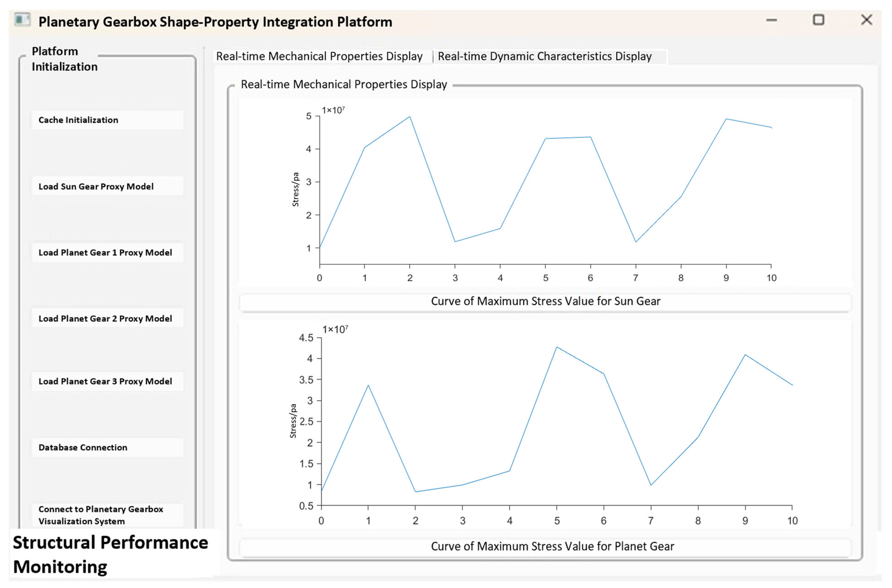Load Planet Gear 1 Proxy Model
The image size is (892, 588).
pyautogui.click(x=108, y=252)
